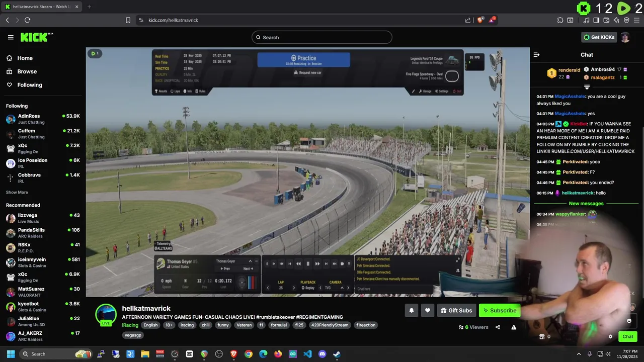Image resolution: width=644 pixels, height=362 pixels.
Task: Toggle notification bell for hellkatmavrick
Action: point(411,311)
